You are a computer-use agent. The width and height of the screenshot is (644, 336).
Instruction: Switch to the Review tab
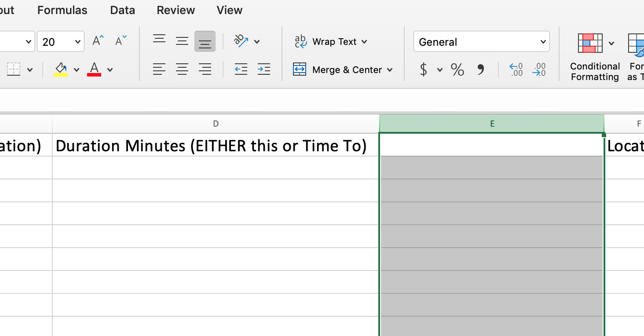(176, 10)
